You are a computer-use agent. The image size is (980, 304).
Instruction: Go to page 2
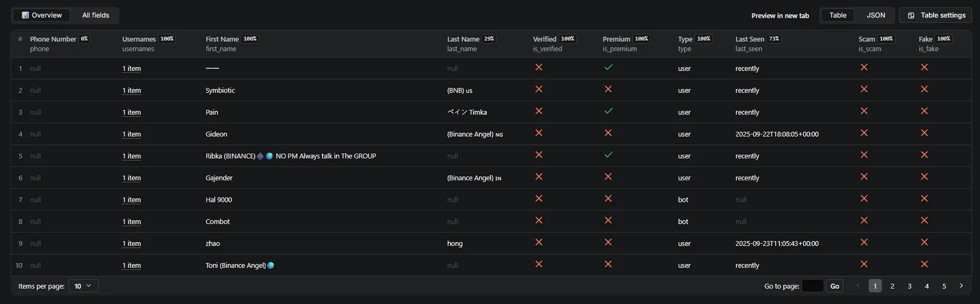coord(892,286)
